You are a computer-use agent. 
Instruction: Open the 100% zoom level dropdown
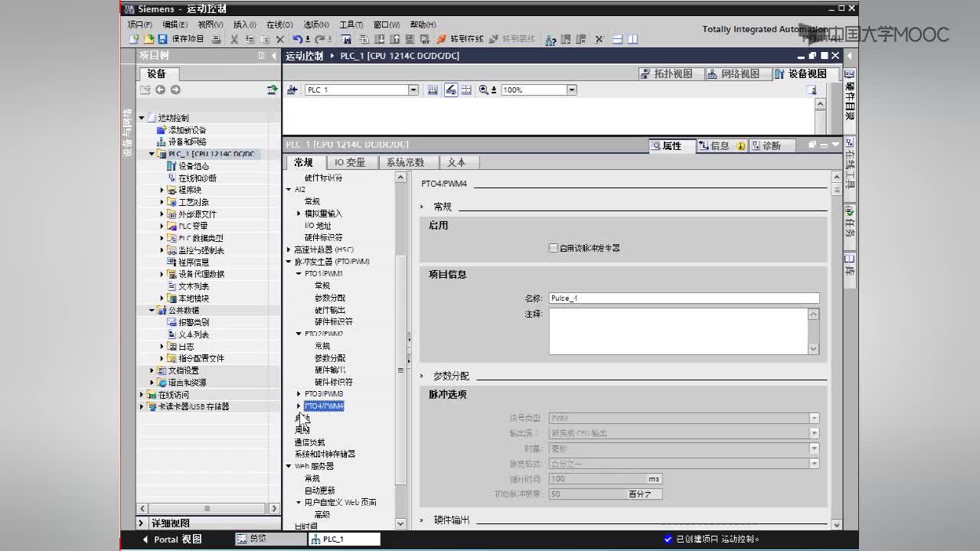(x=571, y=90)
